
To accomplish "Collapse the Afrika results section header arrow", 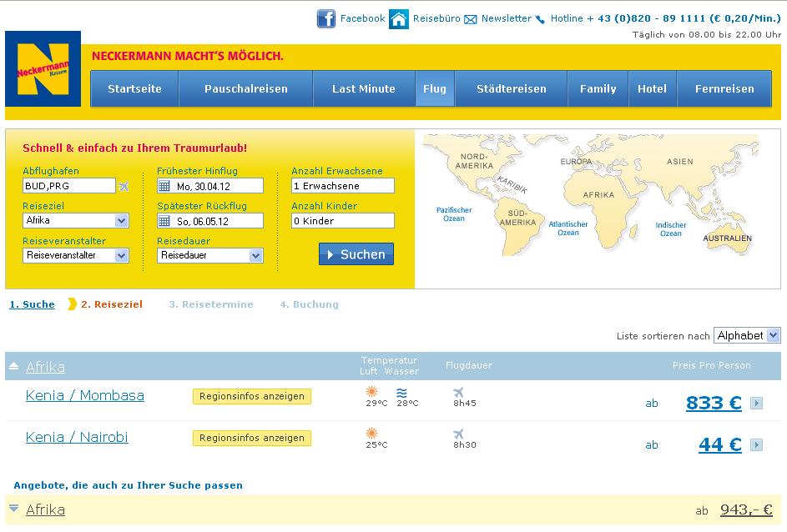I will tap(14, 367).
